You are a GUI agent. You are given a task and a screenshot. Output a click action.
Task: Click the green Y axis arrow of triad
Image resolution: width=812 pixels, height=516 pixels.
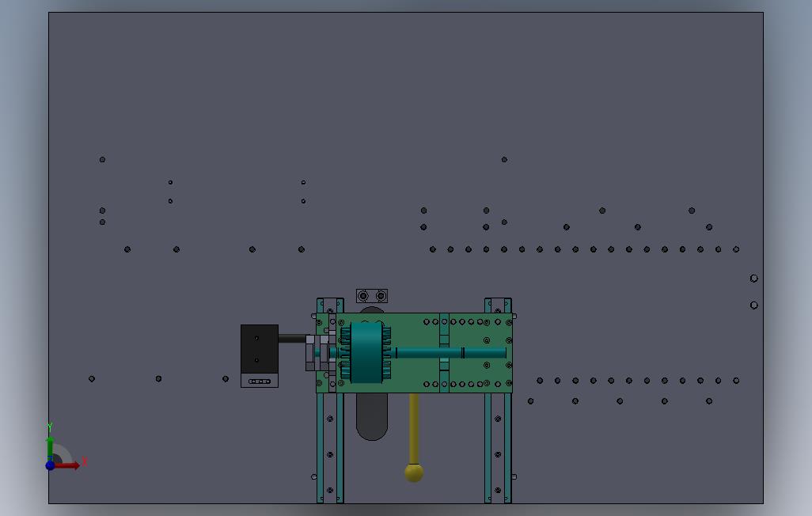tap(50, 448)
